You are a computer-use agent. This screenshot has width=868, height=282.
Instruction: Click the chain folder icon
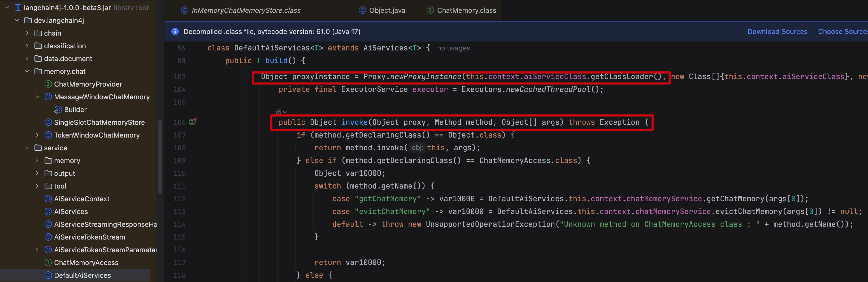tap(38, 33)
